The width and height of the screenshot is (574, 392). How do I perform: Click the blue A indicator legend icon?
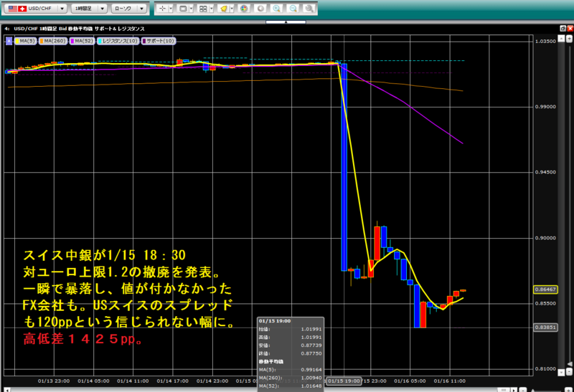9,41
